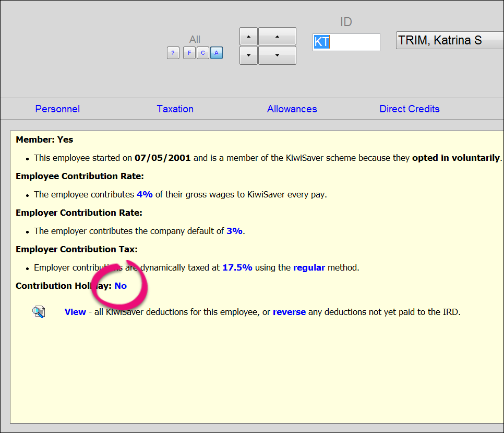Open the Personnel tab
504x433 pixels.
tap(57, 109)
